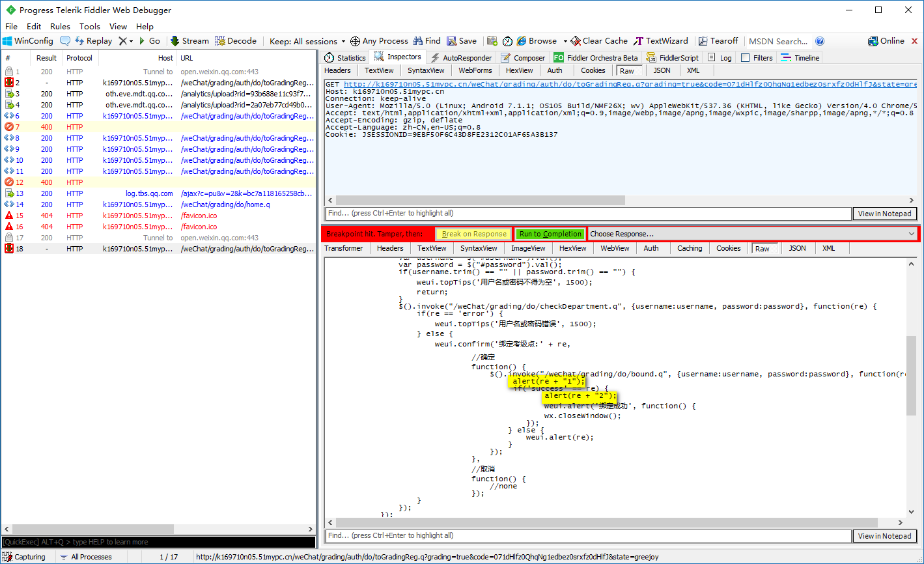
Task: Open the Find sessions tool
Action: click(427, 41)
